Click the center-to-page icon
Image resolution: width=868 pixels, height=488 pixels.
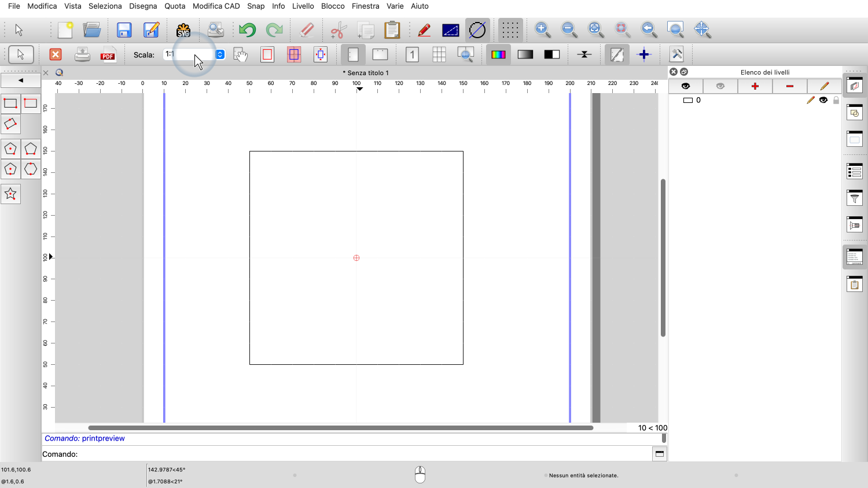click(321, 55)
